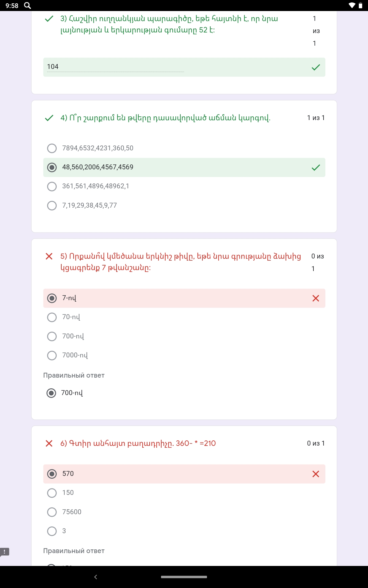Select the 7894,6532,4231,360,50 radio option

coord(52,148)
